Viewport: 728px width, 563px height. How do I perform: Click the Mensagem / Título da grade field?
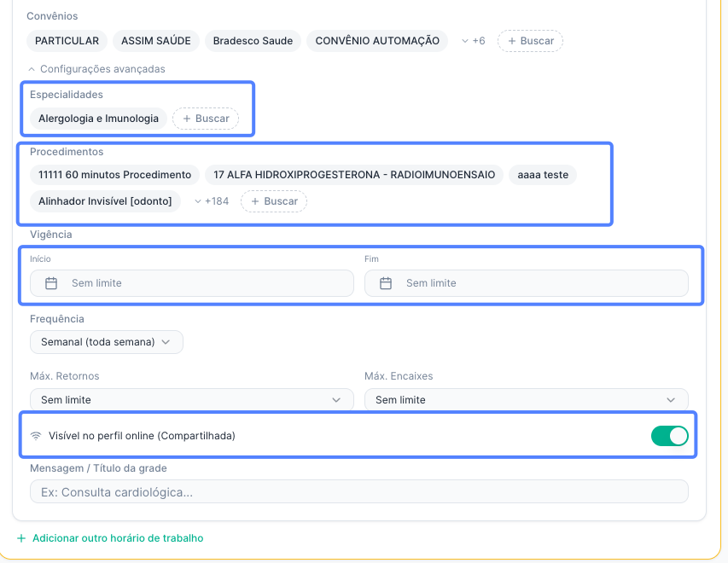click(x=359, y=491)
